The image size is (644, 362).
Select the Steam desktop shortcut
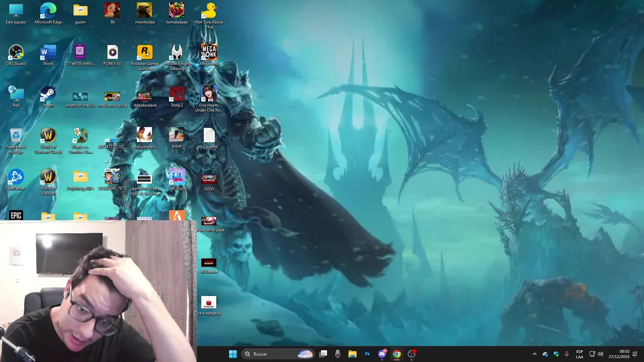point(48,97)
